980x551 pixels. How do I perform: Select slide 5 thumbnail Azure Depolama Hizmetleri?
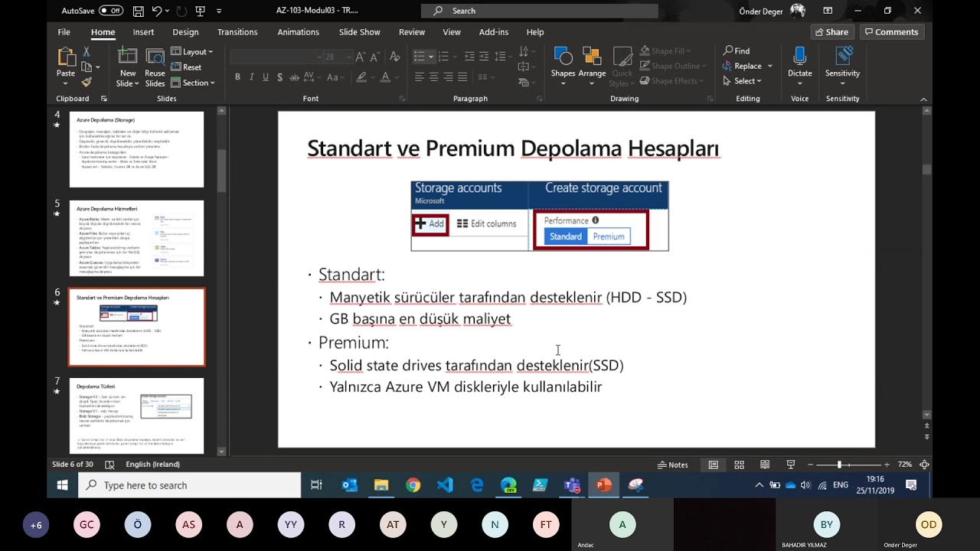[x=137, y=238]
